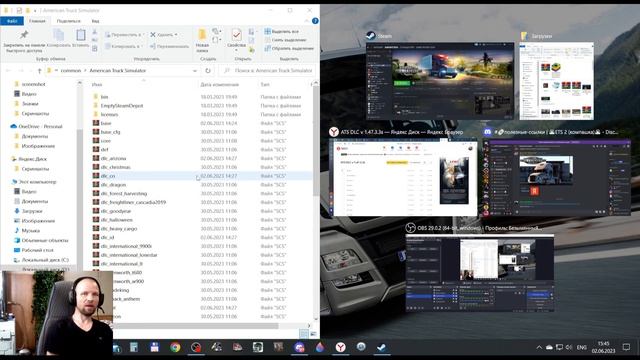The height and width of the screenshot is (360, 640).
Task: Click Google Chrome taskbar icon
Action: (x=175, y=347)
